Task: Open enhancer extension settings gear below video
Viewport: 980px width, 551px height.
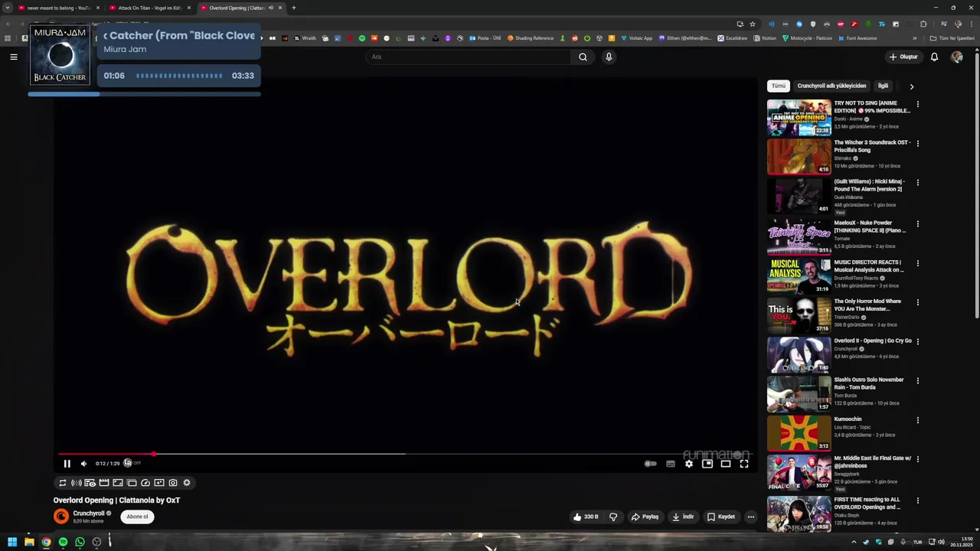Action: pos(187,483)
